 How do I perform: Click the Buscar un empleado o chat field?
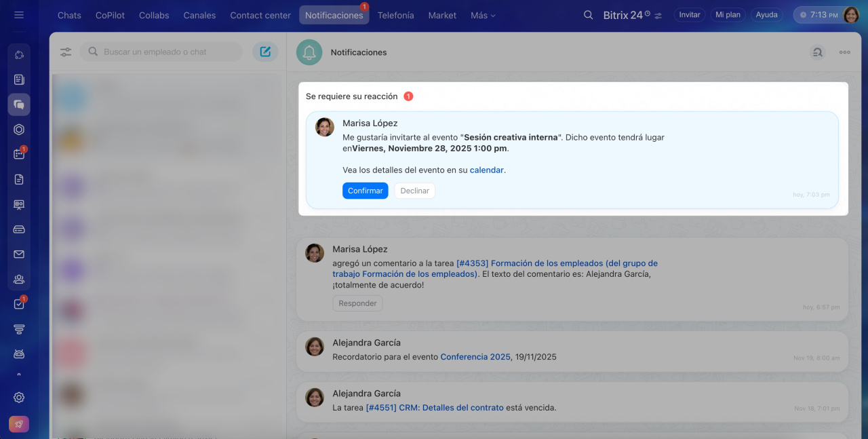pos(170,52)
